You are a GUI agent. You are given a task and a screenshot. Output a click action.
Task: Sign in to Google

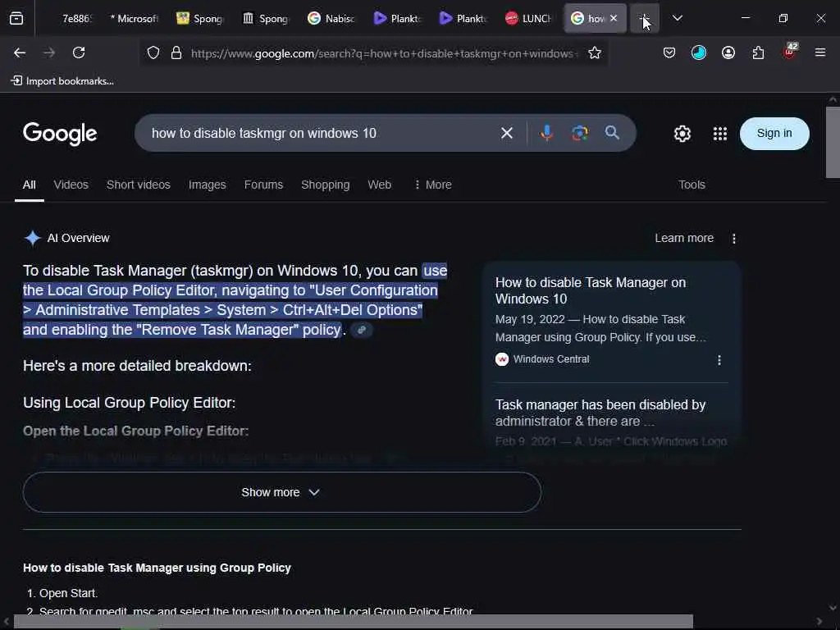[x=774, y=134]
